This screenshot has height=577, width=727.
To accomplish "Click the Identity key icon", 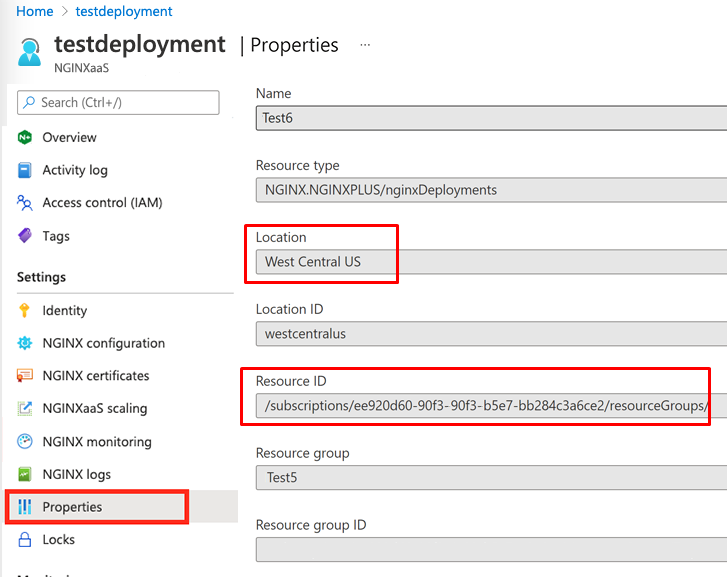I will pos(25,311).
